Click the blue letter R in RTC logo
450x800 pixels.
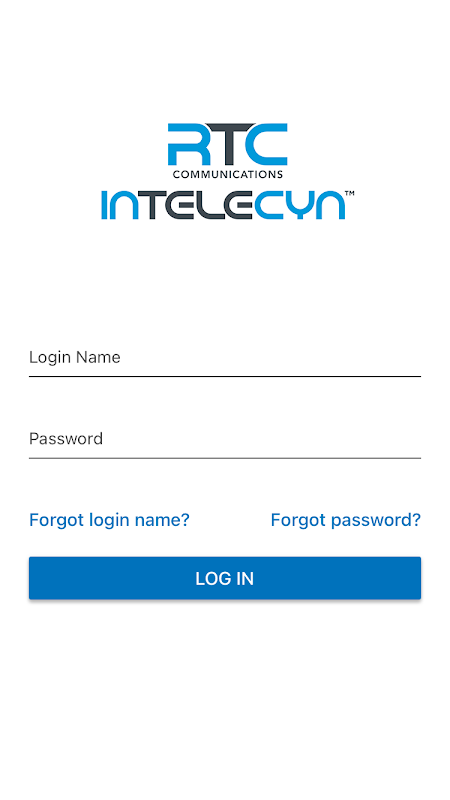185,144
